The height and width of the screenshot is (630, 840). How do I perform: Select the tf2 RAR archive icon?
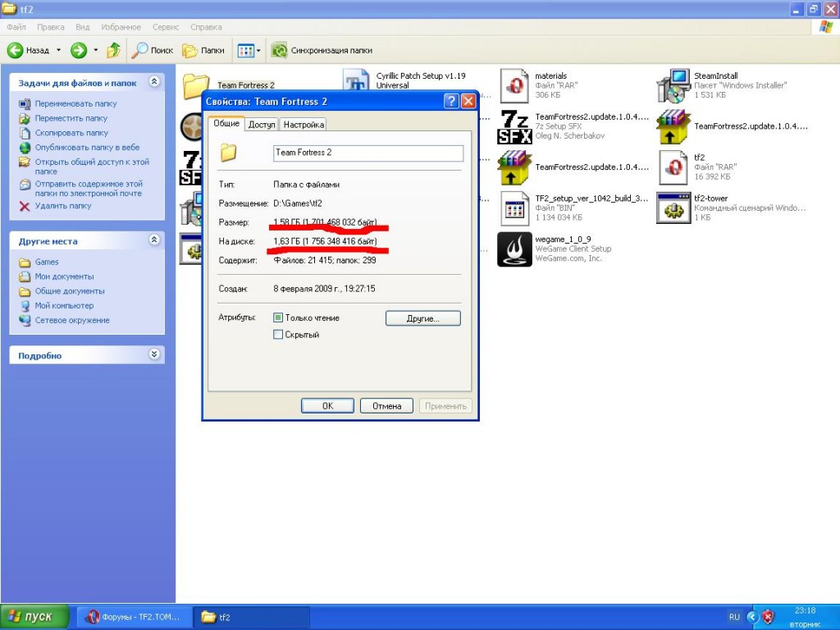(673, 167)
